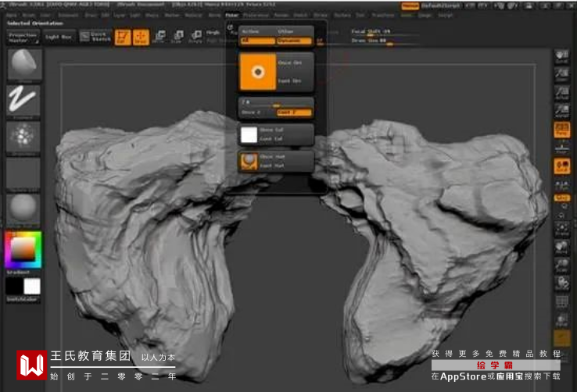
Task: Toggle the PolyF grid icon in the right shelf
Action: coord(561,302)
